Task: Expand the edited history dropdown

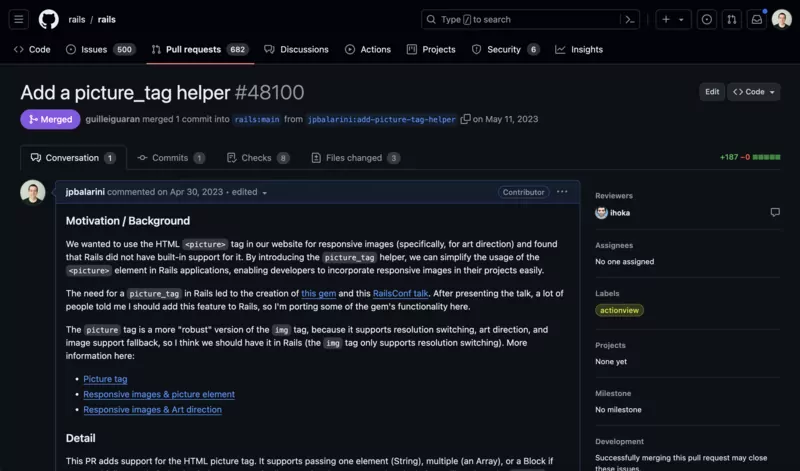Action: coord(249,192)
